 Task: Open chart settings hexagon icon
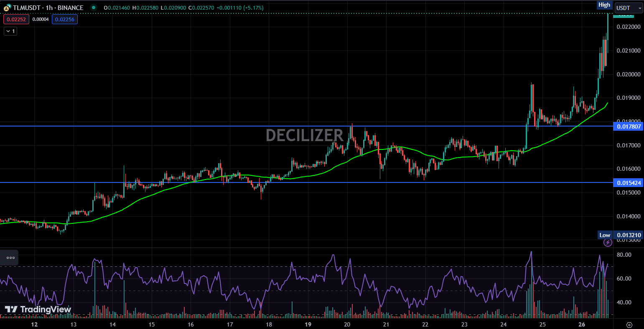[x=629, y=324]
